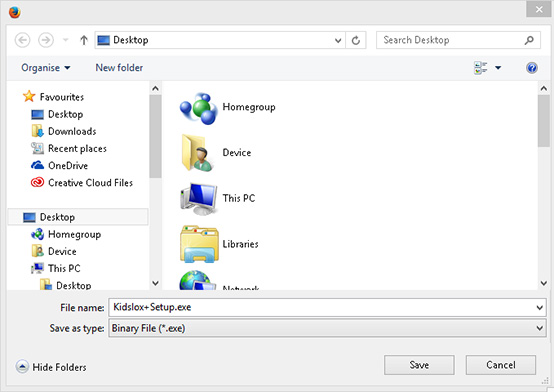
Task: Open recent locations dropdown arrow
Action: point(65,40)
